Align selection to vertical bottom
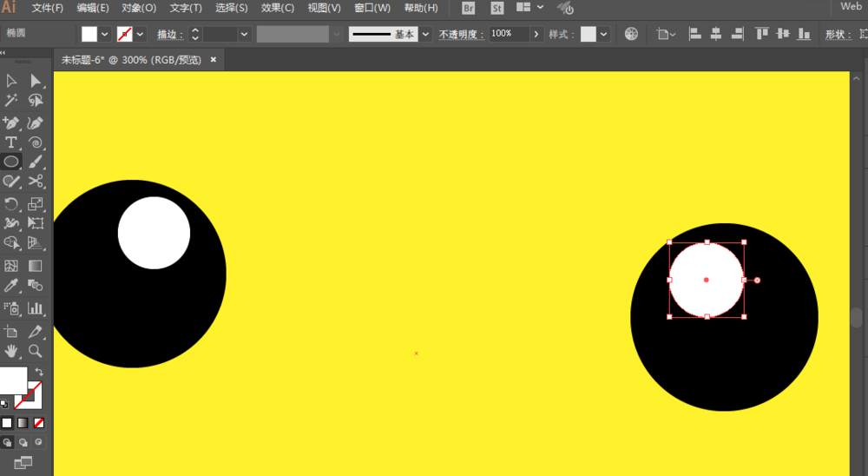This screenshot has width=868, height=476. [x=804, y=34]
